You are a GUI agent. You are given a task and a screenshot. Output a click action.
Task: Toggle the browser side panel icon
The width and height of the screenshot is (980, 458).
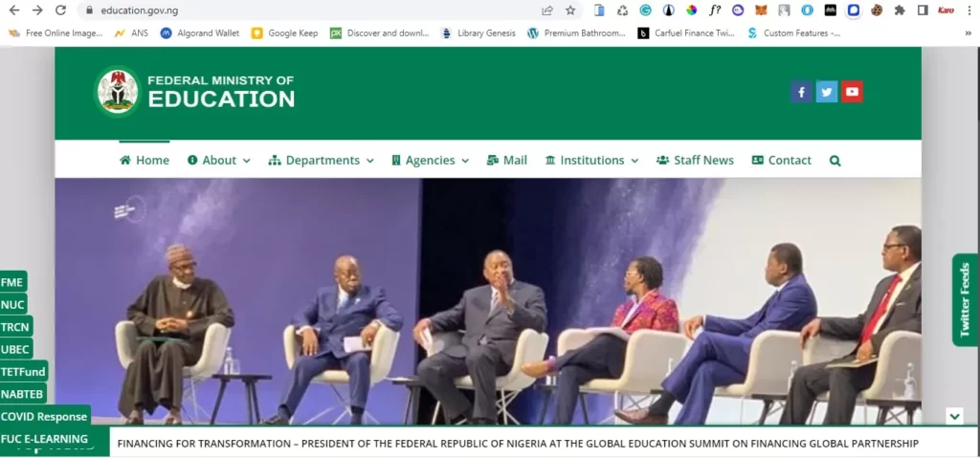(923, 10)
